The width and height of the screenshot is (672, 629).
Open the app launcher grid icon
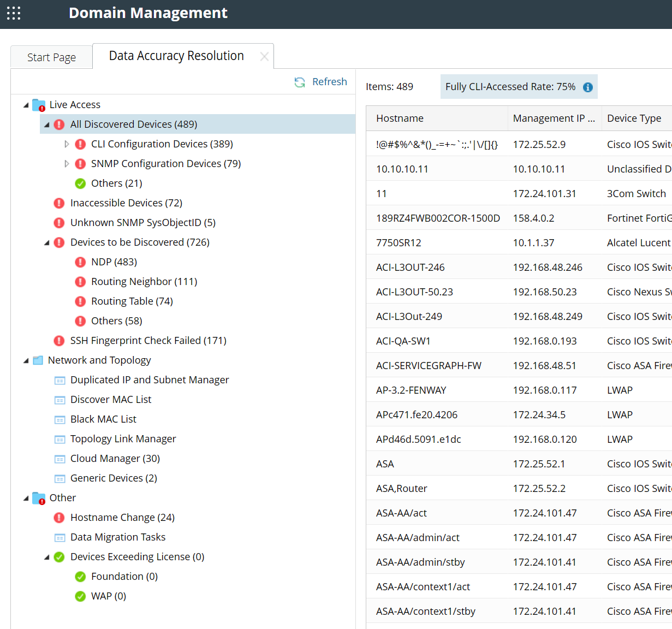(14, 13)
